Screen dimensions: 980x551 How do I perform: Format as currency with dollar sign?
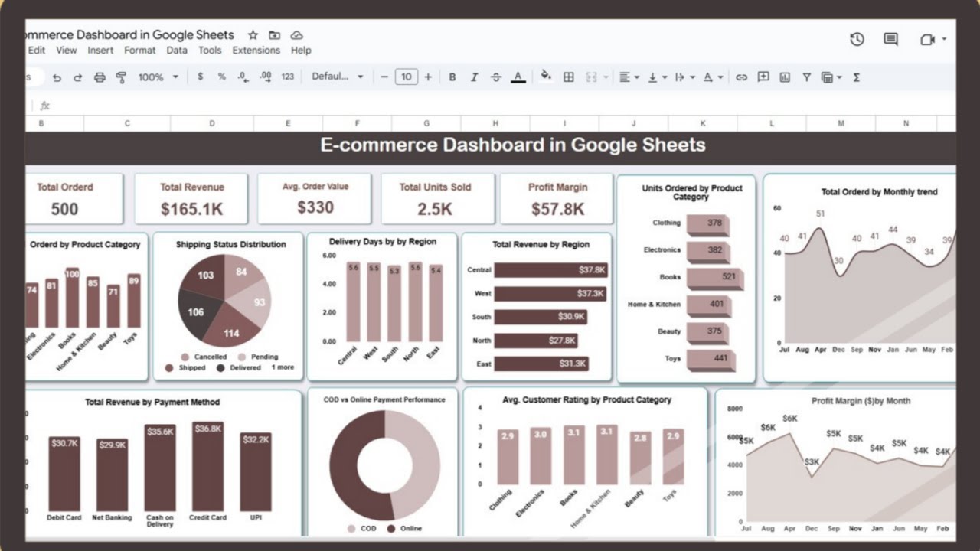(201, 77)
